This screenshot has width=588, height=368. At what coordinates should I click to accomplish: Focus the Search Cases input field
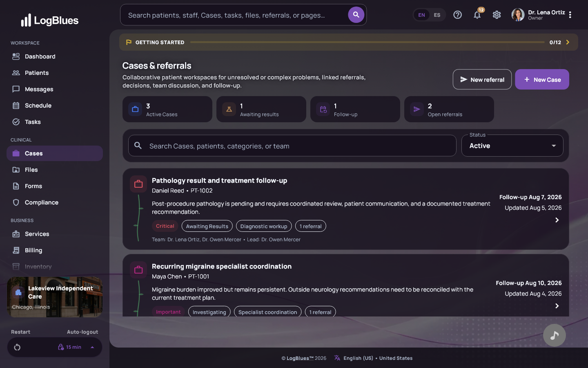pyautogui.click(x=292, y=146)
